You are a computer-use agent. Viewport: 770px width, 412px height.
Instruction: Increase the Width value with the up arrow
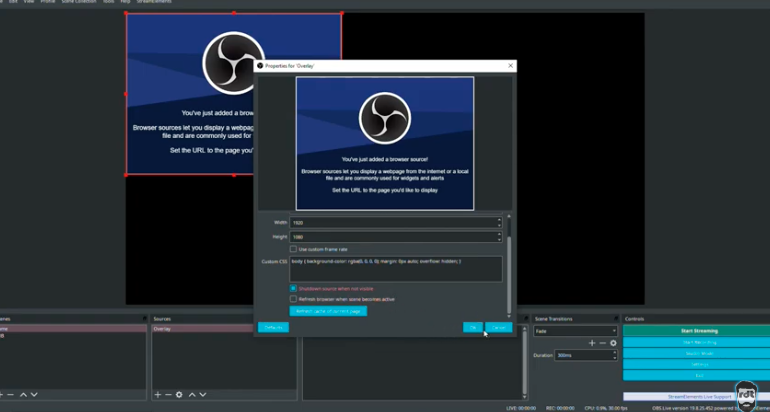pos(499,220)
